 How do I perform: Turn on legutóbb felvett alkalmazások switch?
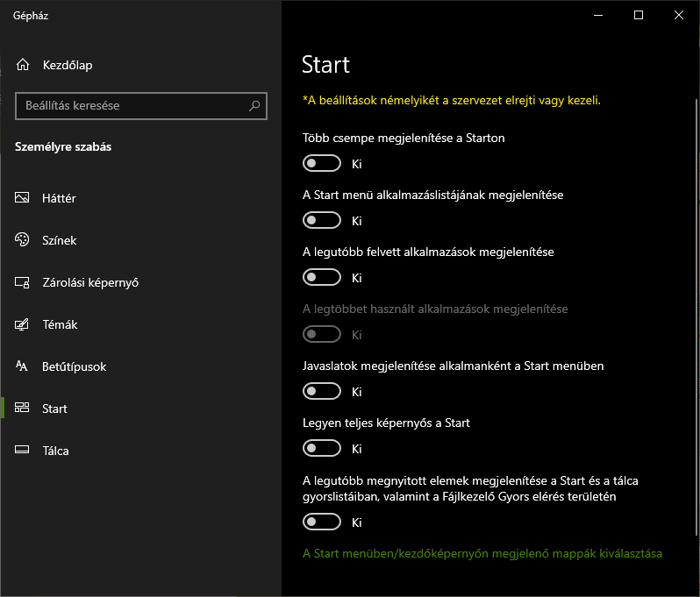[321, 277]
